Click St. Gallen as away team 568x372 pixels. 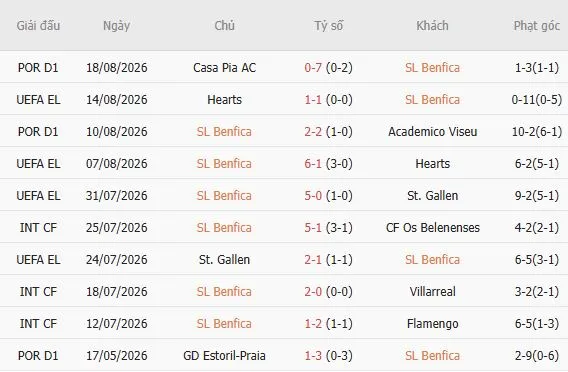(x=433, y=196)
